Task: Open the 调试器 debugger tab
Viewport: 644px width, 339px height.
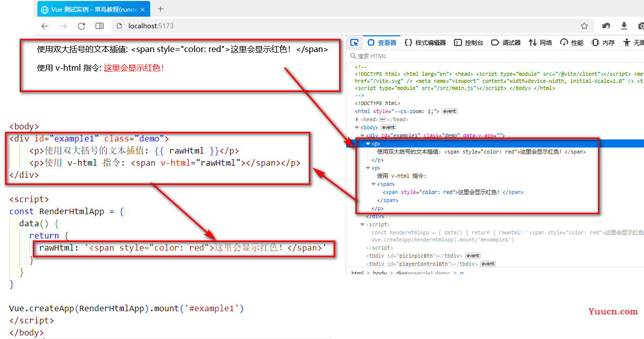Action: [506, 42]
